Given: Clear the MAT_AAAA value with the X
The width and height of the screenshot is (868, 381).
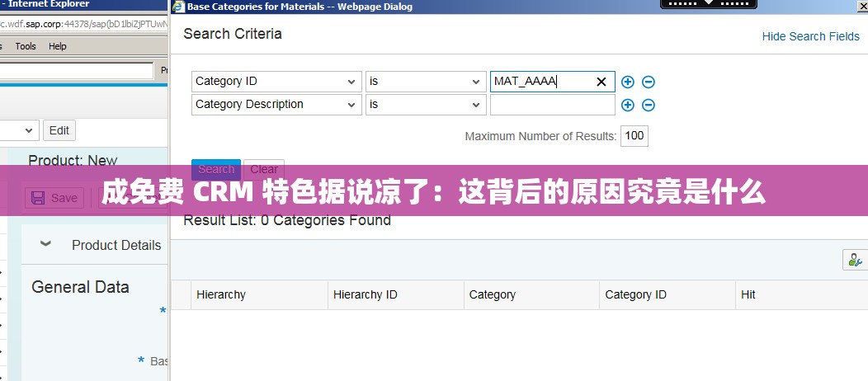Looking at the screenshot, I should [601, 82].
